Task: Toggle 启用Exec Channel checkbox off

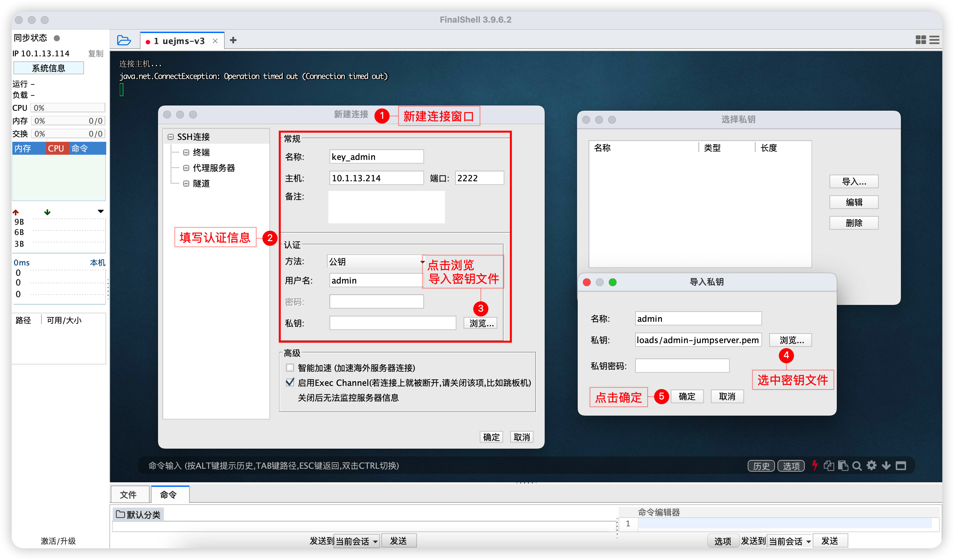Action: (289, 382)
